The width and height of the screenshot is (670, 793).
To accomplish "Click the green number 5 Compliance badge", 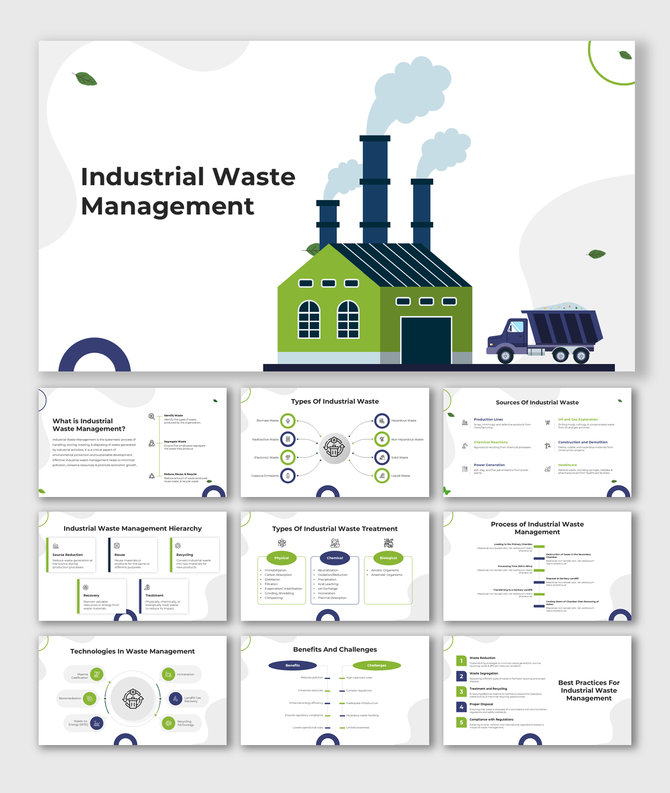I will (x=461, y=722).
